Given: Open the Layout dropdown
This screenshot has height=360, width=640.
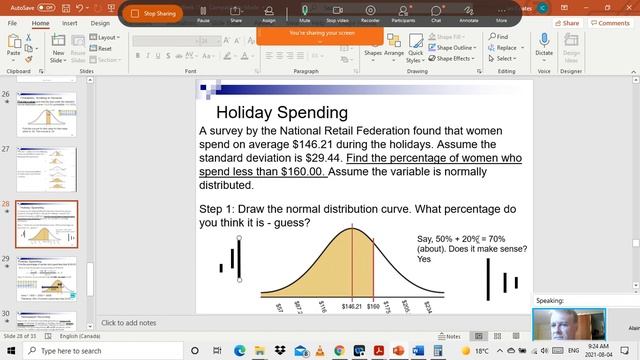Looking at the screenshot, I should pyautogui.click(x=104, y=38).
